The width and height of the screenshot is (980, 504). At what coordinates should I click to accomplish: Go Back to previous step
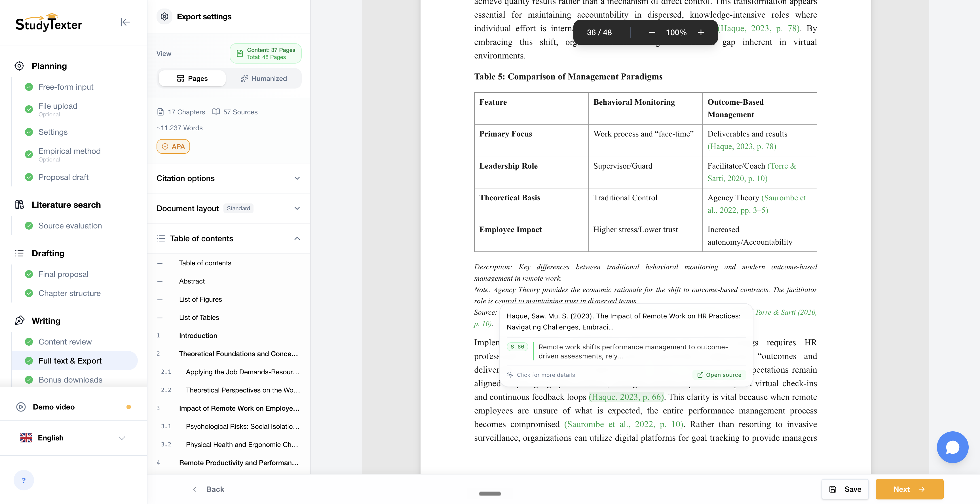click(208, 489)
